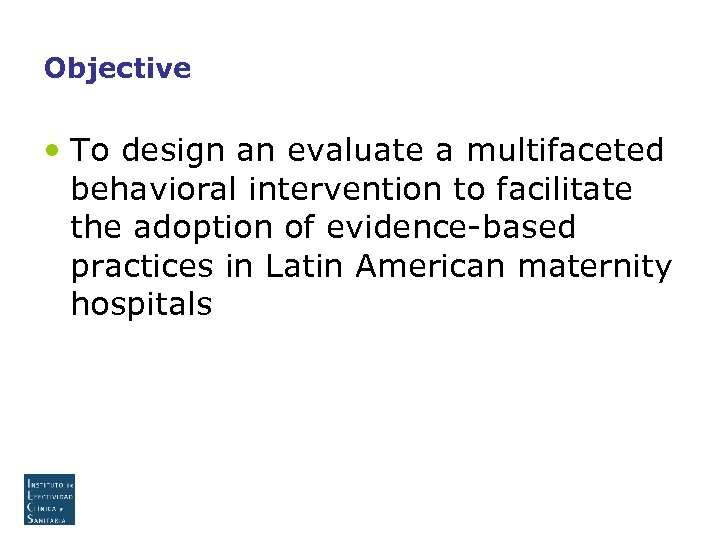Click the word "hospitals"
This screenshot has width=720, height=540.
coord(141,304)
